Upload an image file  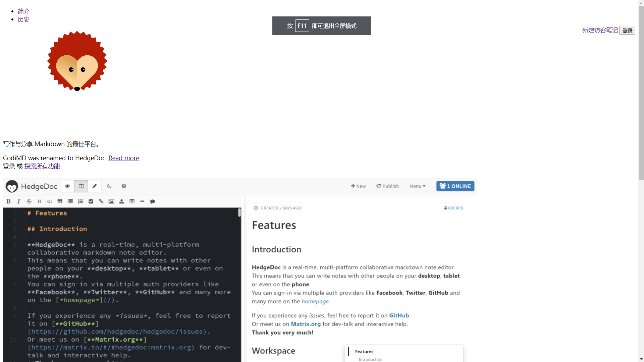tap(121, 201)
